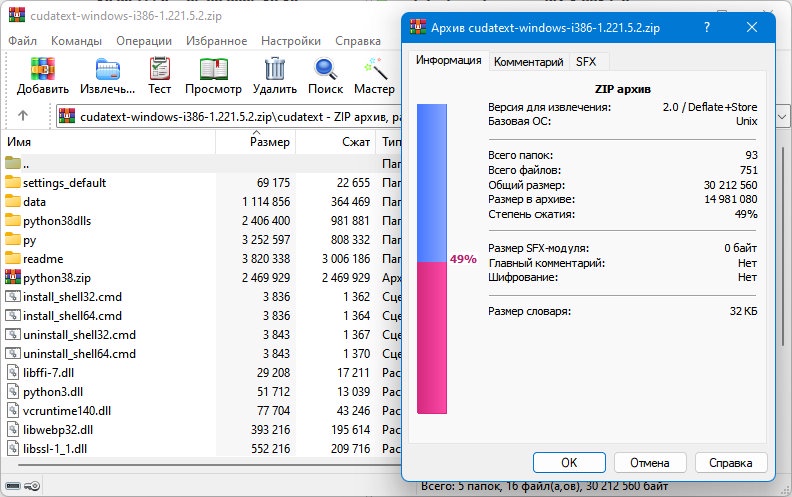Close the archive info dialog
The height and width of the screenshot is (497, 792).
tap(752, 27)
